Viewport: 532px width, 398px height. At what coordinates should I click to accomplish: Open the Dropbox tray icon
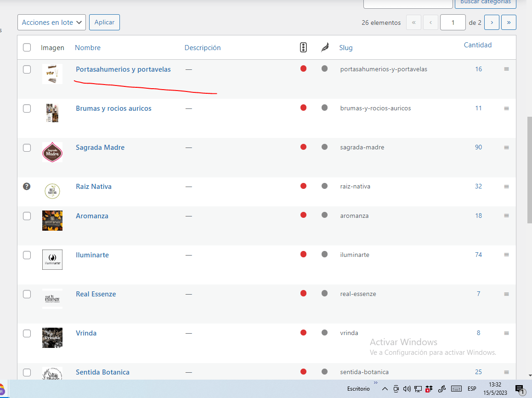[x=429, y=389]
